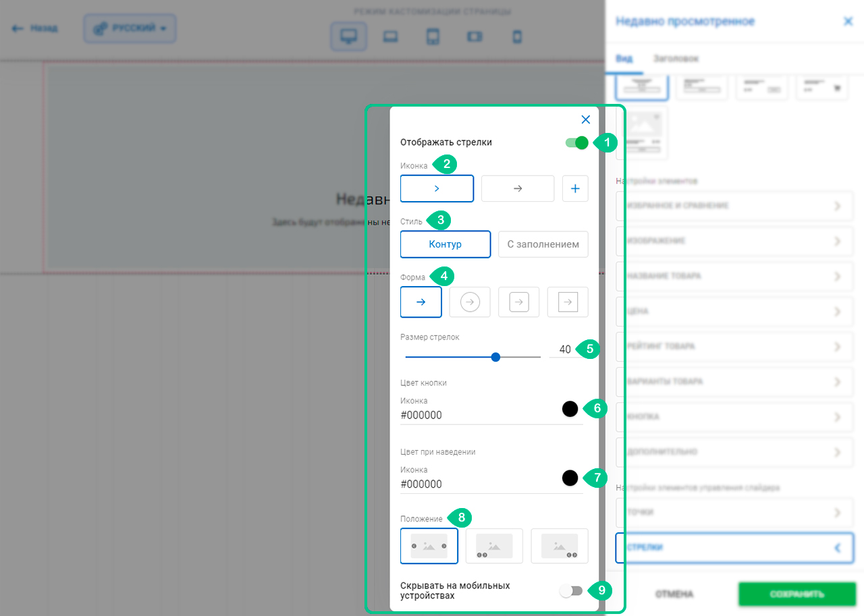
Task: Add custom arrow icon with plus button
Action: (x=575, y=189)
